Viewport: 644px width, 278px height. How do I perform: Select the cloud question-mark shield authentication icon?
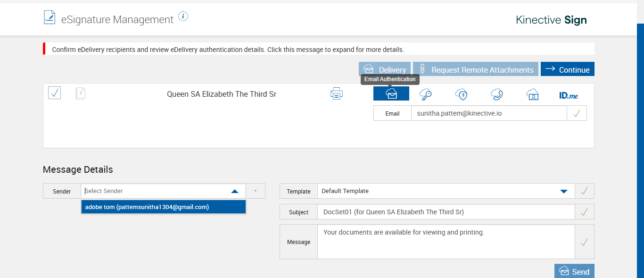coord(461,94)
